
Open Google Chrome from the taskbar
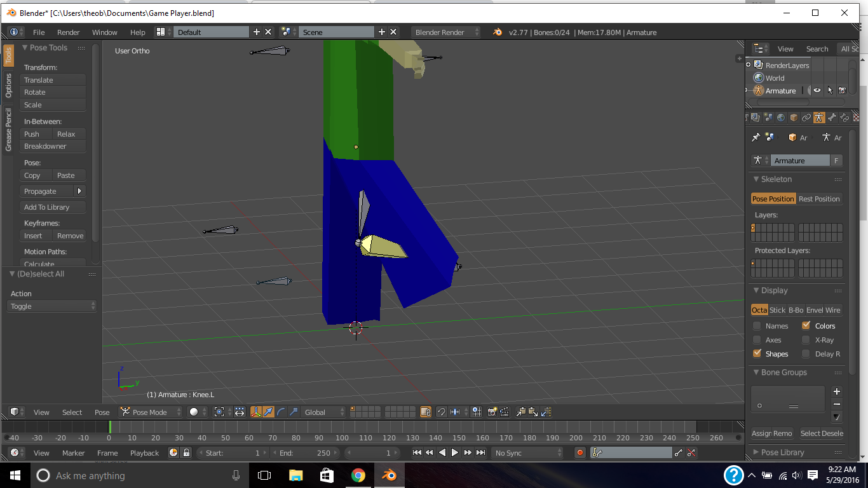358,475
